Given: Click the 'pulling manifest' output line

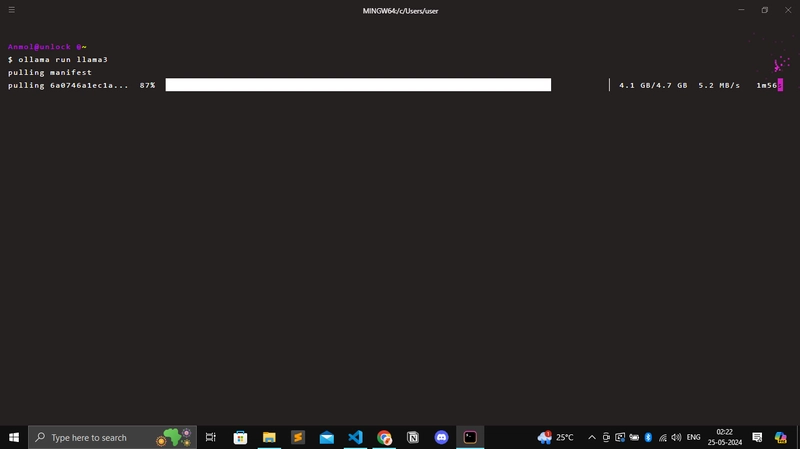Looking at the screenshot, I should [x=50, y=72].
